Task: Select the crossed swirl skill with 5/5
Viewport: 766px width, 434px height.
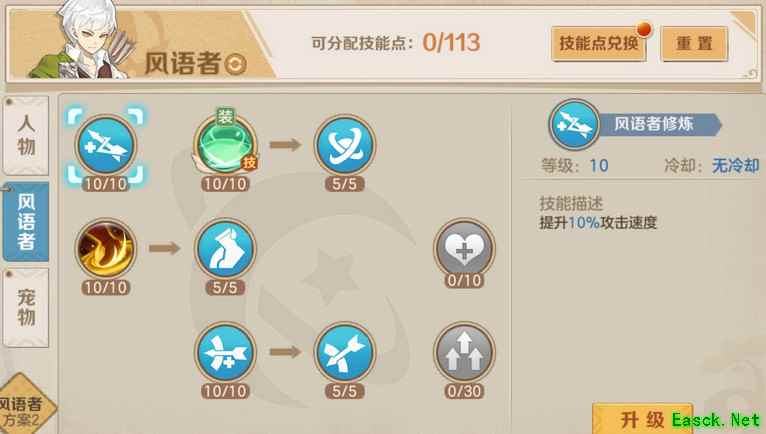Action: click(x=344, y=145)
